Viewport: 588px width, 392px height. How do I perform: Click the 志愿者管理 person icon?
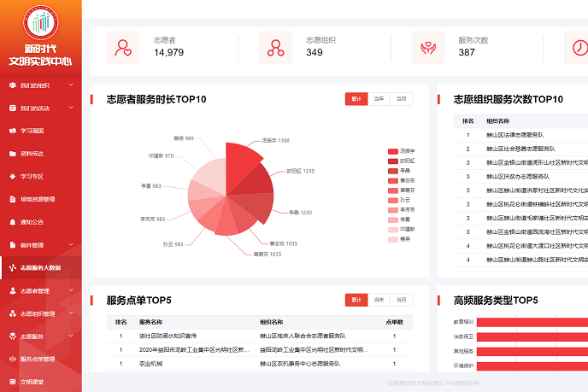(13, 291)
